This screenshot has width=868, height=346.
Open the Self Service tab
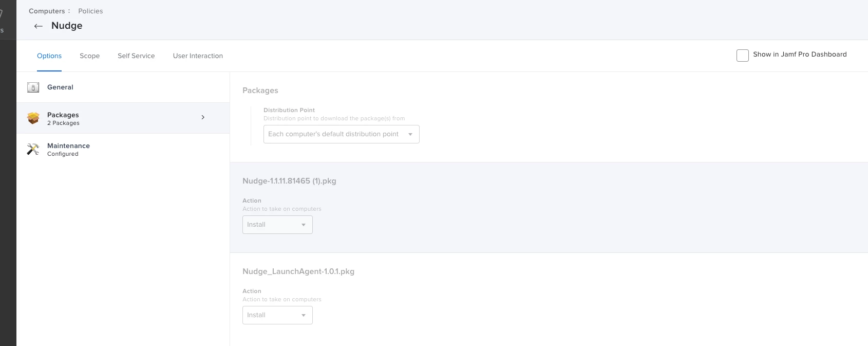(x=136, y=56)
